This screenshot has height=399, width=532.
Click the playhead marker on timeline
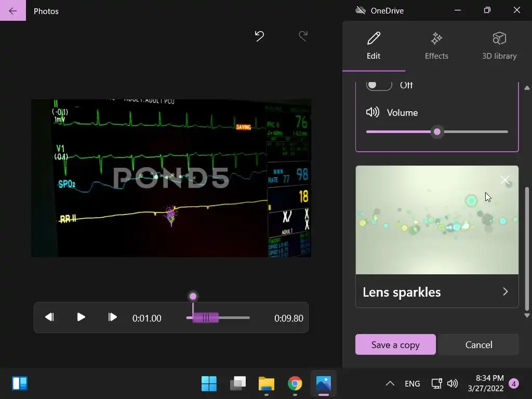[x=193, y=297]
